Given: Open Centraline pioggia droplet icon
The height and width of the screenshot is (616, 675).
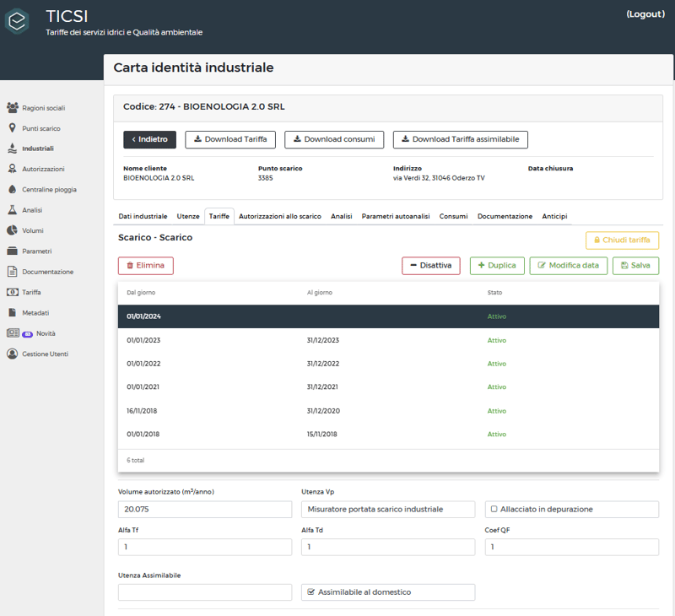Looking at the screenshot, I should [13, 189].
